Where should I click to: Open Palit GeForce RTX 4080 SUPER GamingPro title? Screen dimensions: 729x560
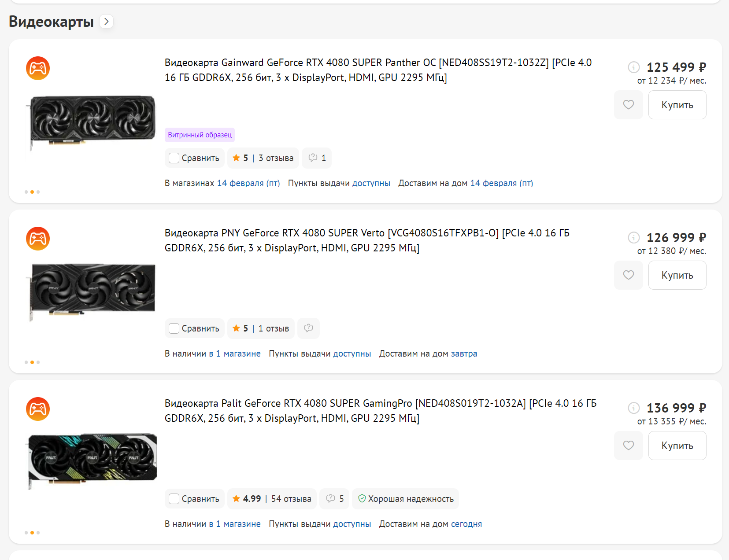(381, 411)
